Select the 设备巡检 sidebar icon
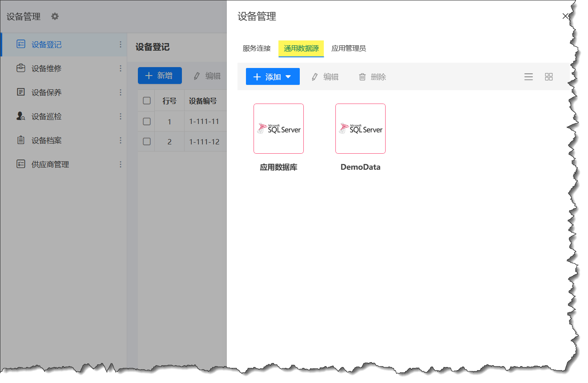Screen dimensions: 588x383 (x=20, y=116)
